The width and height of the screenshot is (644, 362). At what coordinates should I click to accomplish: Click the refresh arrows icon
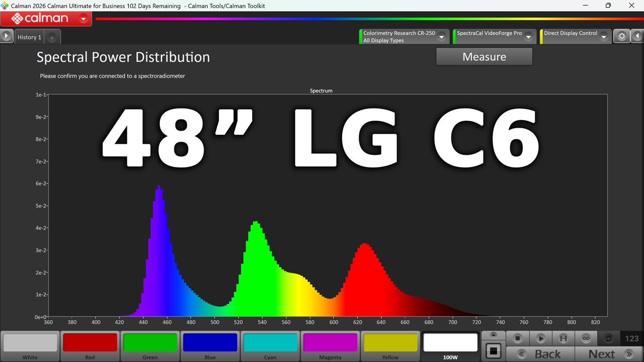609,338
